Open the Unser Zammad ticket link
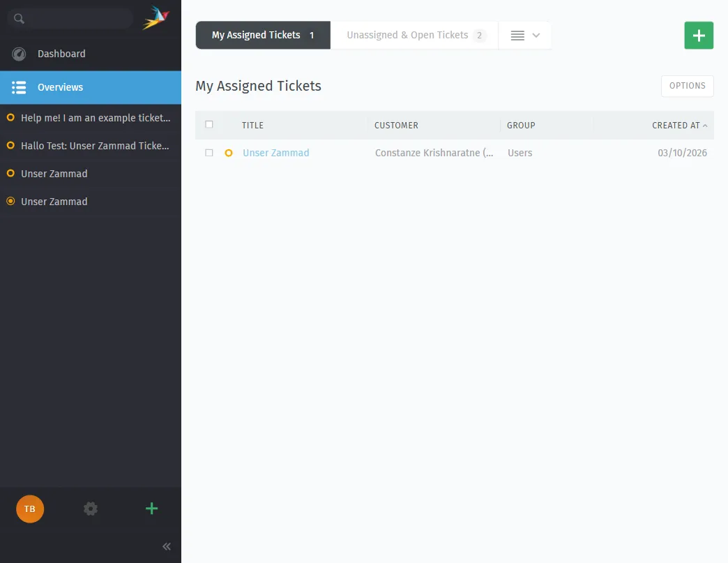 pos(275,153)
